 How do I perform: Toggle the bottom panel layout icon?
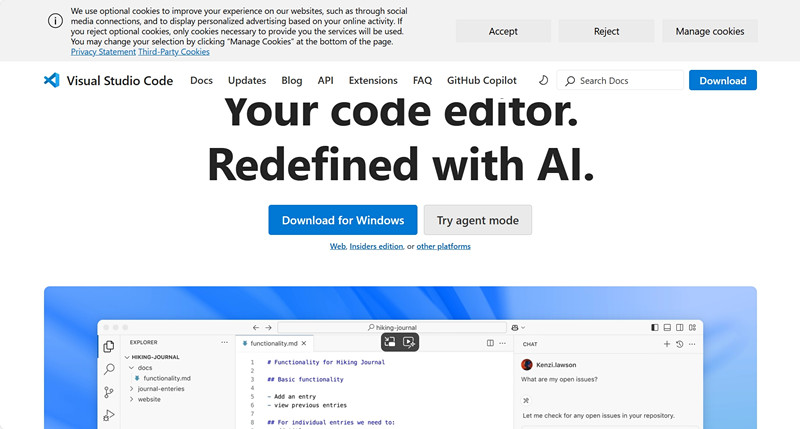(x=667, y=327)
